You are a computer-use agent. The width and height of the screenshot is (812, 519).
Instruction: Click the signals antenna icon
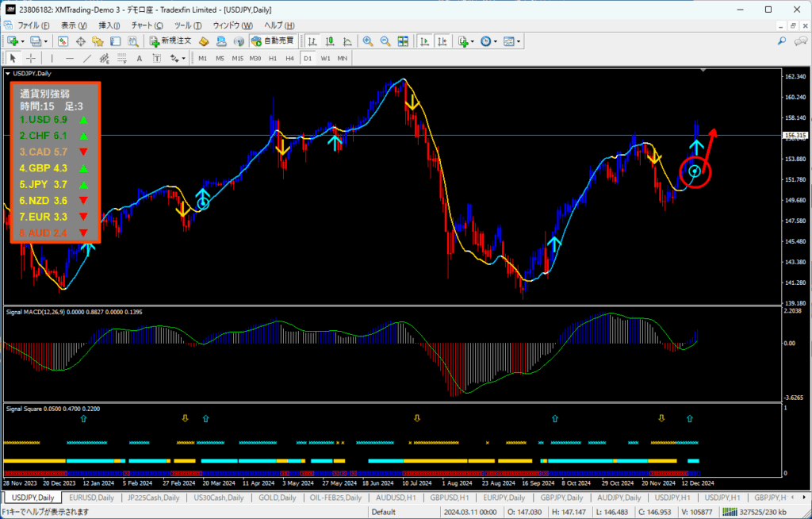[x=239, y=41]
